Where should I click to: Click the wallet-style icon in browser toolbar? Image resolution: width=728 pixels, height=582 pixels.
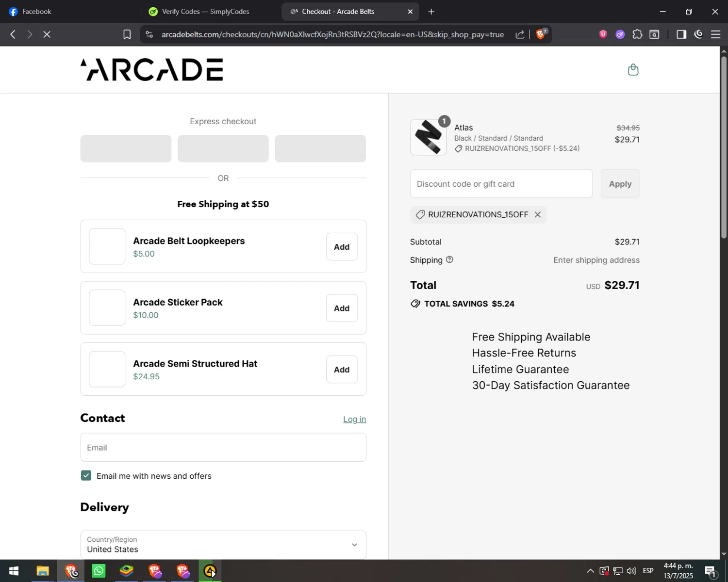pyautogui.click(x=654, y=34)
